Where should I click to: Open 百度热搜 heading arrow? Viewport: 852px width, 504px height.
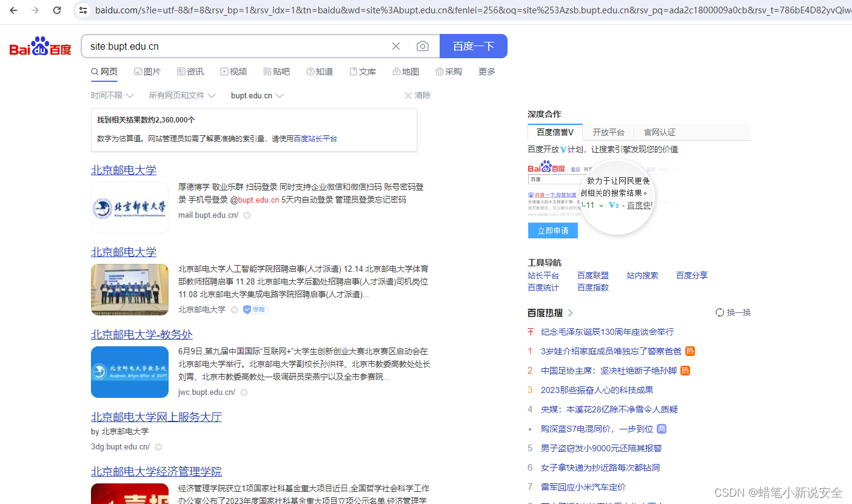570,313
